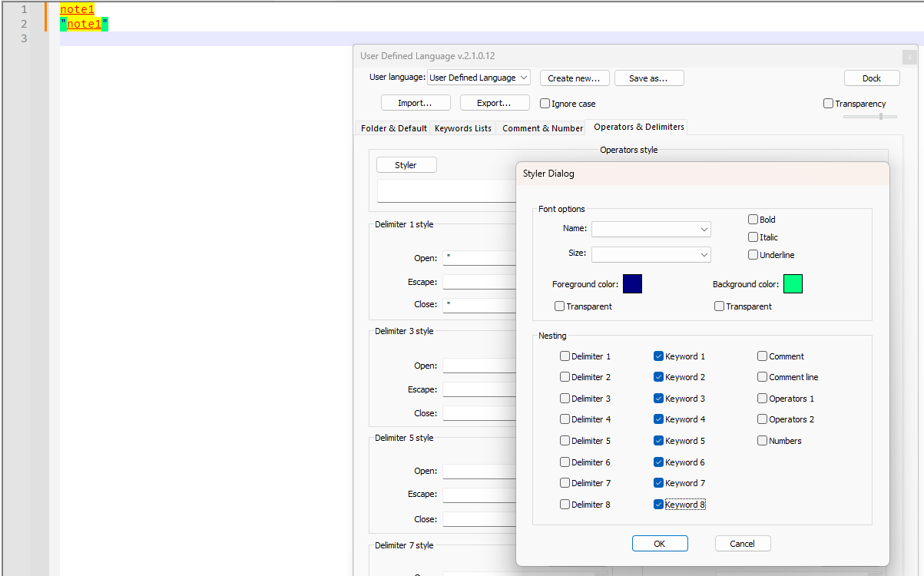Screen dimensions: 924x576
Task: Uncheck Keyword 8 nesting option
Action: (658, 505)
